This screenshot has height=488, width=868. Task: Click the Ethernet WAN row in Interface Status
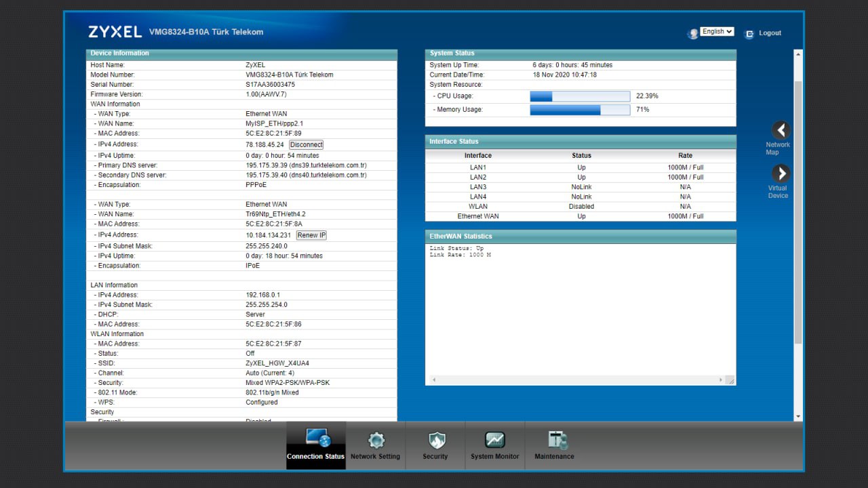[x=580, y=216]
